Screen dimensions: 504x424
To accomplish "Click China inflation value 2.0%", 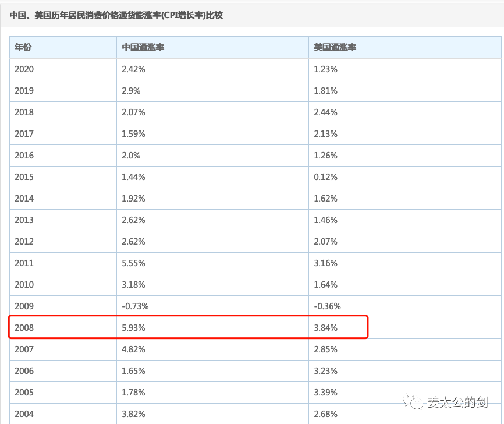I will 131,156.
